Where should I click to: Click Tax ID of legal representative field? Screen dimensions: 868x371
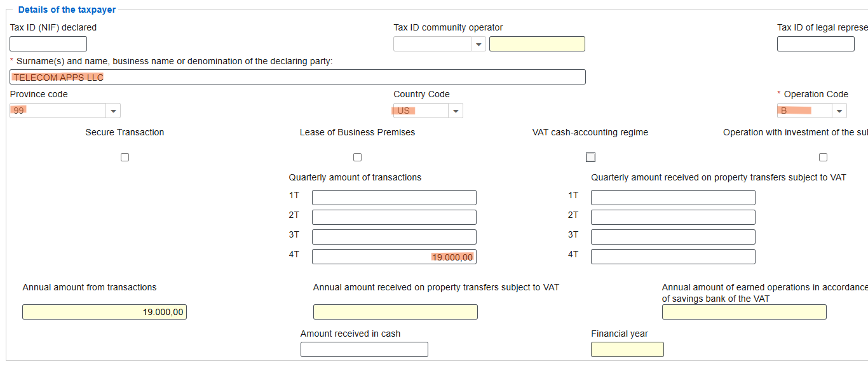click(x=815, y=44)
